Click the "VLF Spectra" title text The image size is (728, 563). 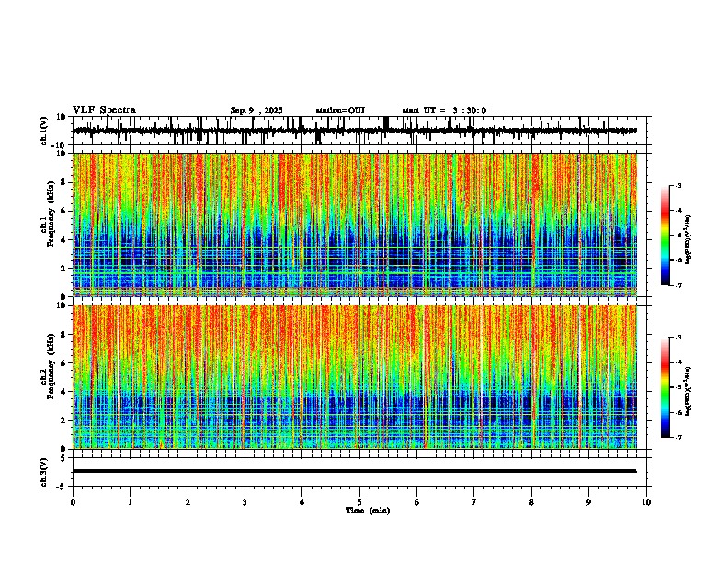104,110
